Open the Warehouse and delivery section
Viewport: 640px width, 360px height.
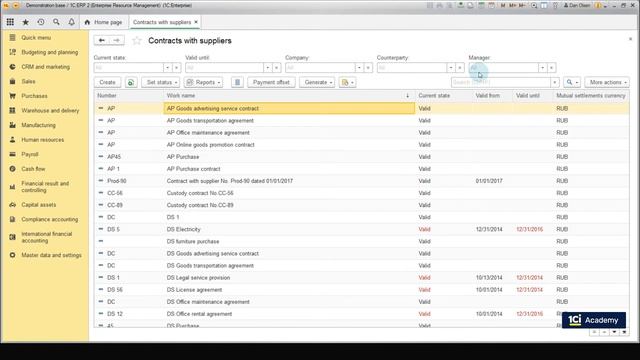(50, 111)
